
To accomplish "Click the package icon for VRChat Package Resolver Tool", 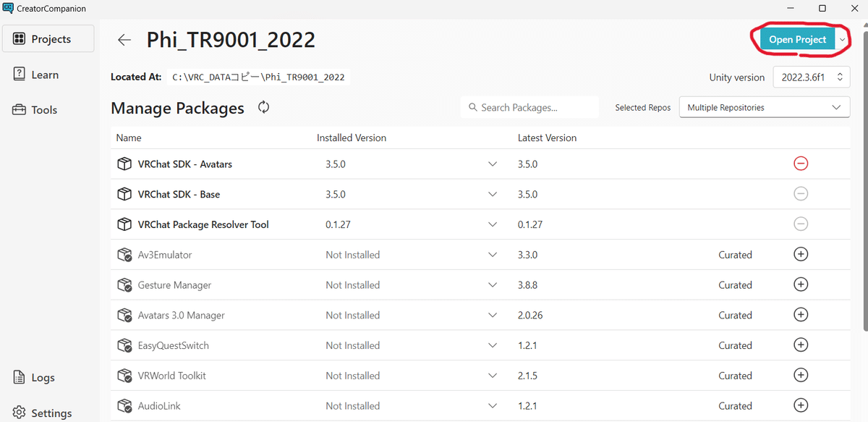I will click(124, 225).
